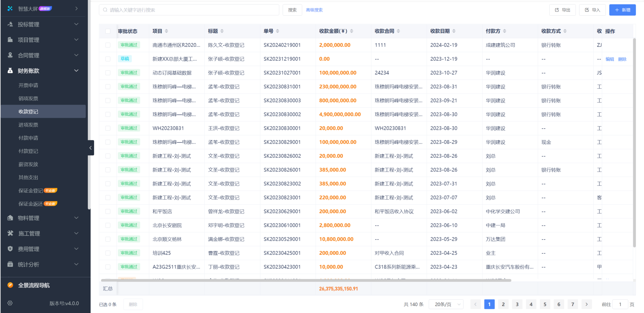Click the 财务账款 finance module icon
Screen dimensions: 644x313
(x=10, y=70)
